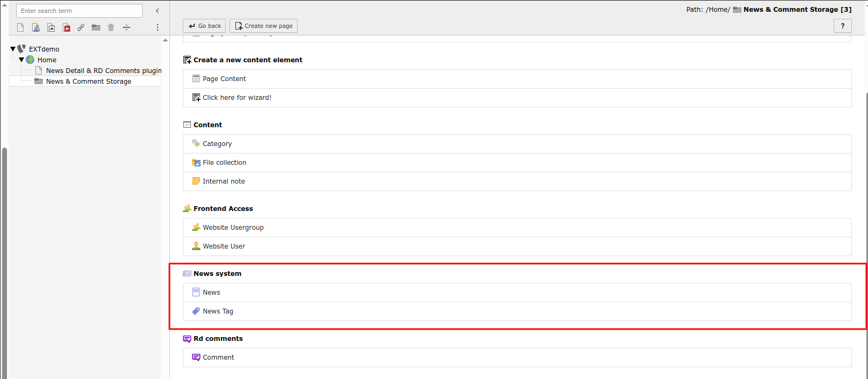Select the shortcut page type icon
Viewport: 868px width, 379px height.
[x=51, y=27]
